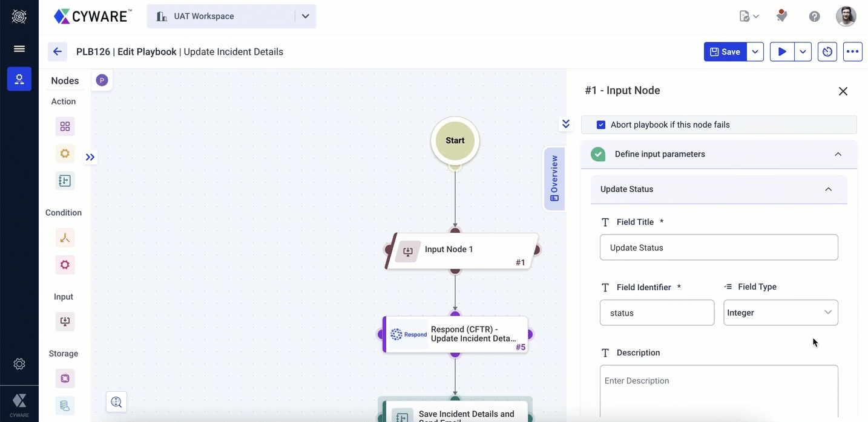
Task: Select the Input Node 1 on canvas
Action: pos(461,250)
